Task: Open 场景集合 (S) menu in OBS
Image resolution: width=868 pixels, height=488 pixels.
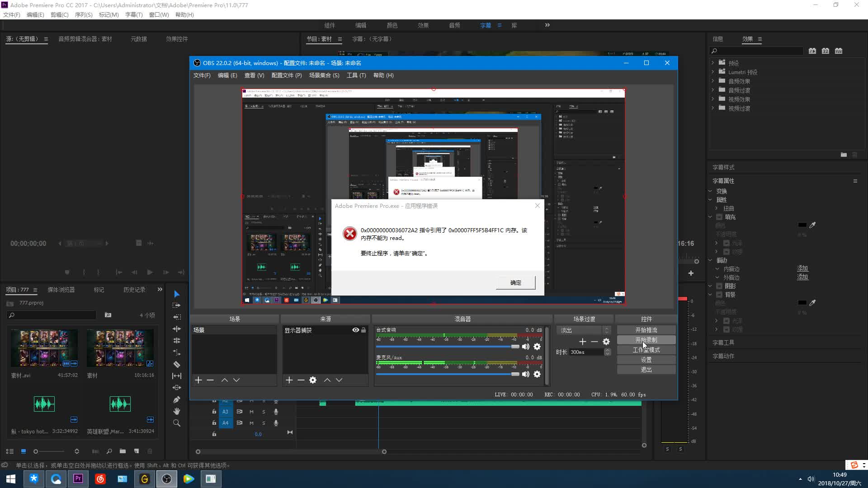Action: tap(324, 75)
